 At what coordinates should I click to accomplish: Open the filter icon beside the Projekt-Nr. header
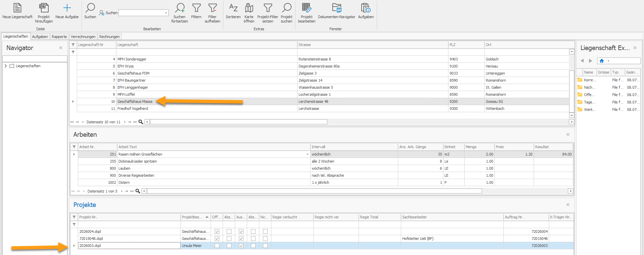pyautogui.click(x=74, y=217)
